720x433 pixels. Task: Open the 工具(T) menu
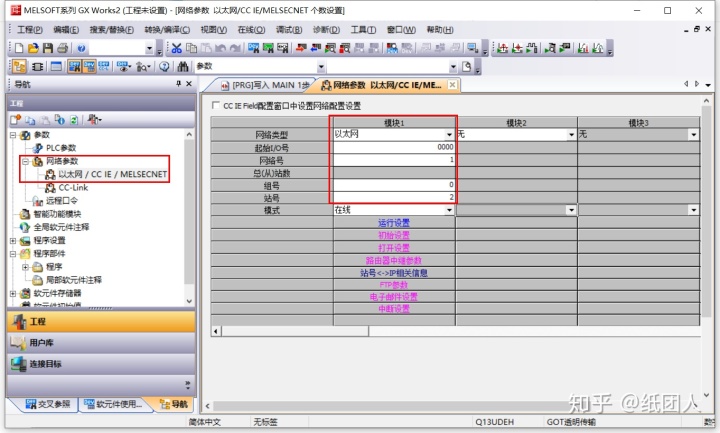click(x=363, y=30)
